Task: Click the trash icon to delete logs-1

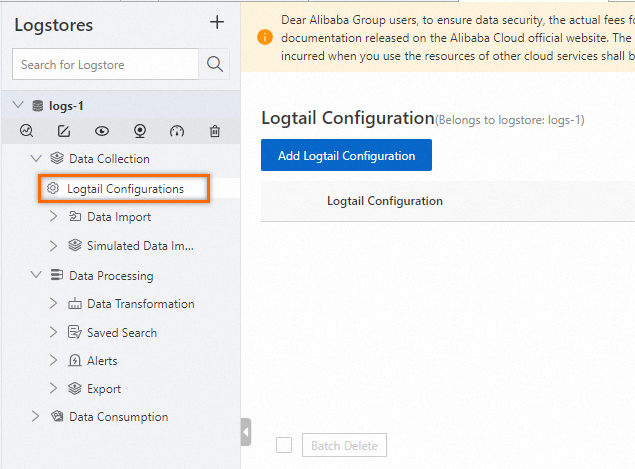Action: [x=215, y=131]
